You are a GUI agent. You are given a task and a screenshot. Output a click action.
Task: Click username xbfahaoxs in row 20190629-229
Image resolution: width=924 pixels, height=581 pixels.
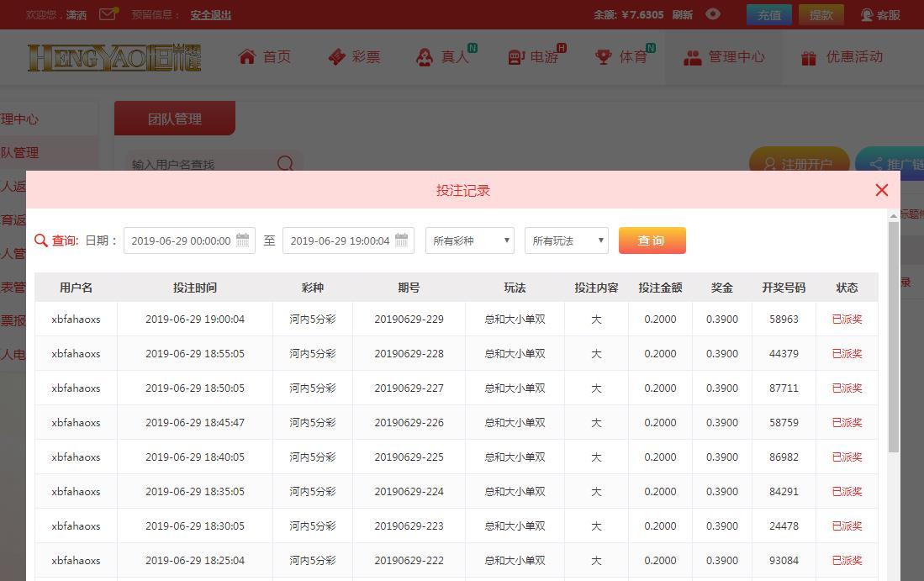(x=76, y=320)
